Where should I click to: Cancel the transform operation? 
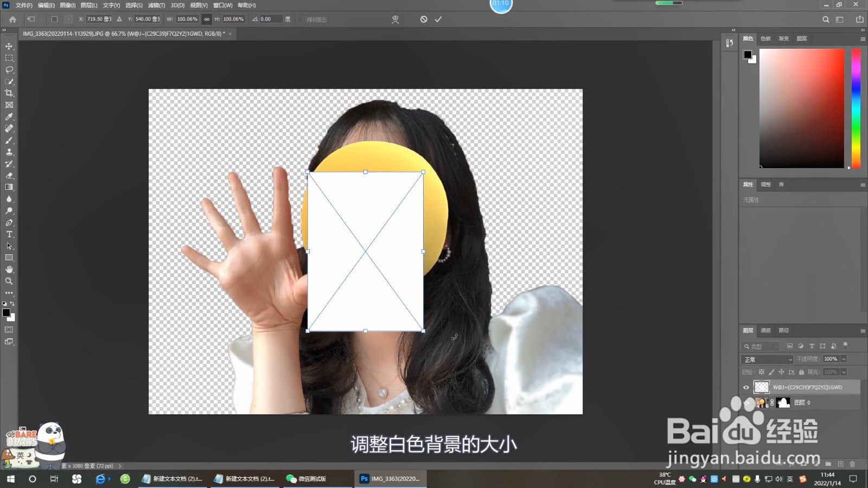[423, 19]
